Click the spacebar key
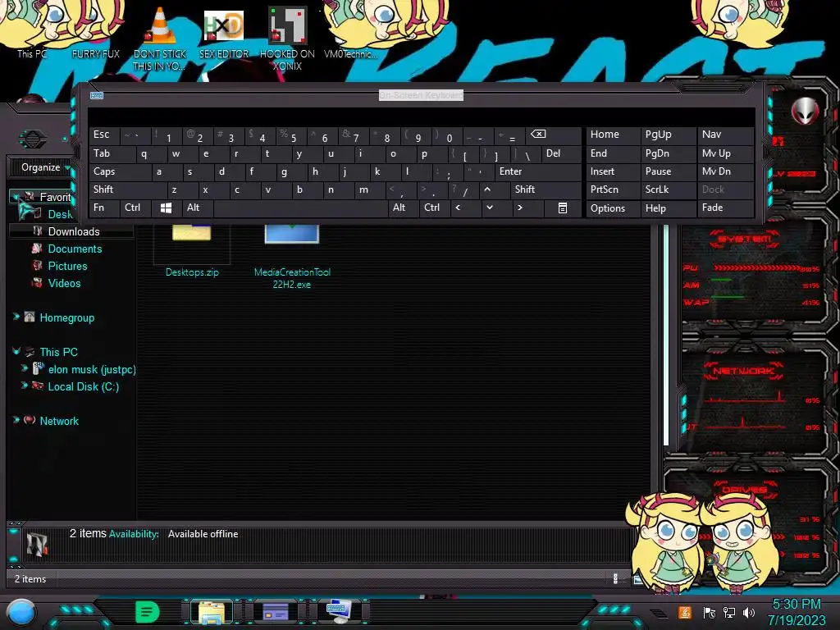 click(x=300, y=208)
